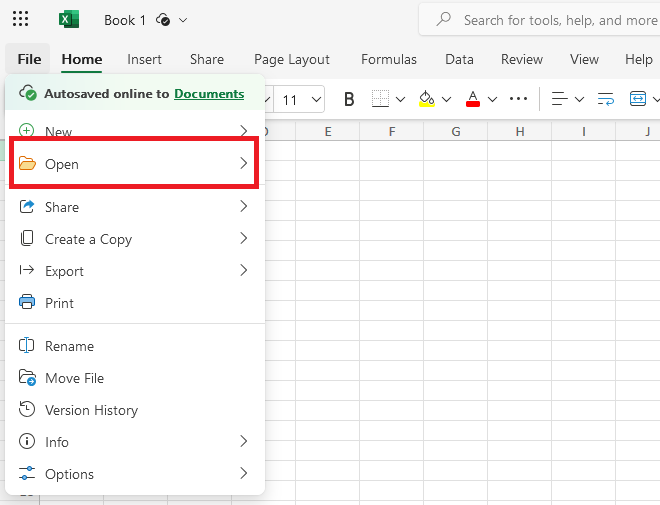Image resolution: width=660 pixels, height=505 pixels.
Task: Expand the Options submenu chevron
Action: click(243, 473)
